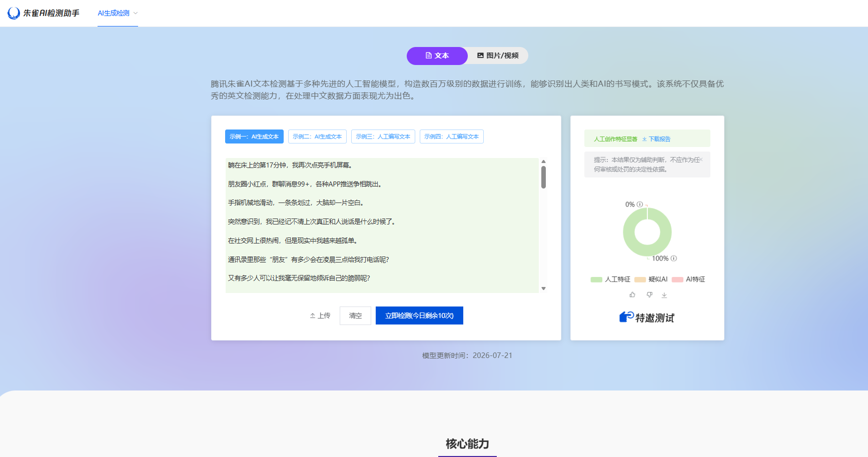Click the text box scrollbar thumb
Image resolution: width=868 pixels, height=457 pixels.
543,177
